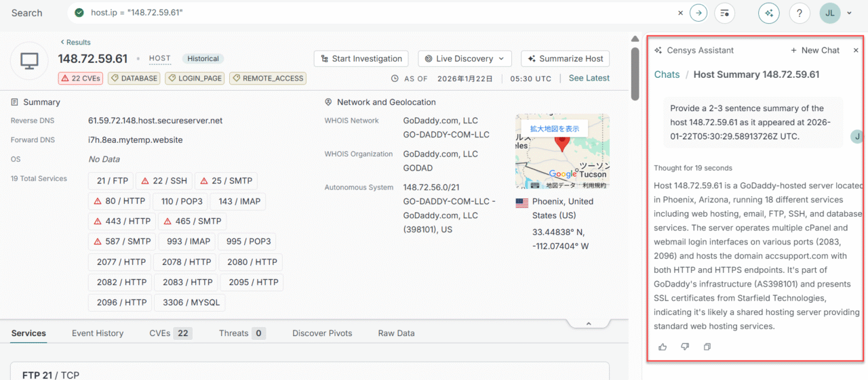868x380 pixels.
Task: Give the assistant response a thumbs up
Action: tap(663, 347)
